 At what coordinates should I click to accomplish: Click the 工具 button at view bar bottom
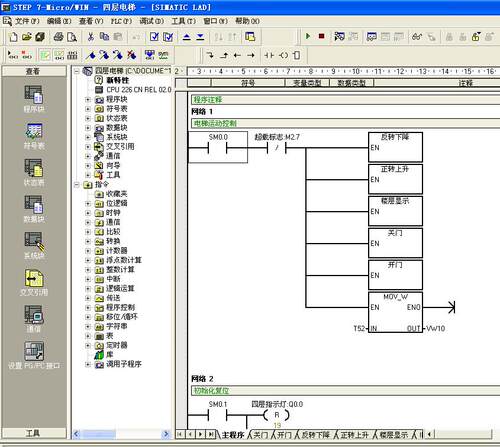point(34,433)
